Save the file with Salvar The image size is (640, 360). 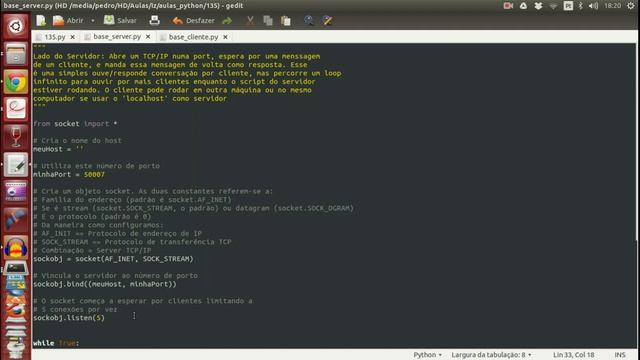(120, 20)
